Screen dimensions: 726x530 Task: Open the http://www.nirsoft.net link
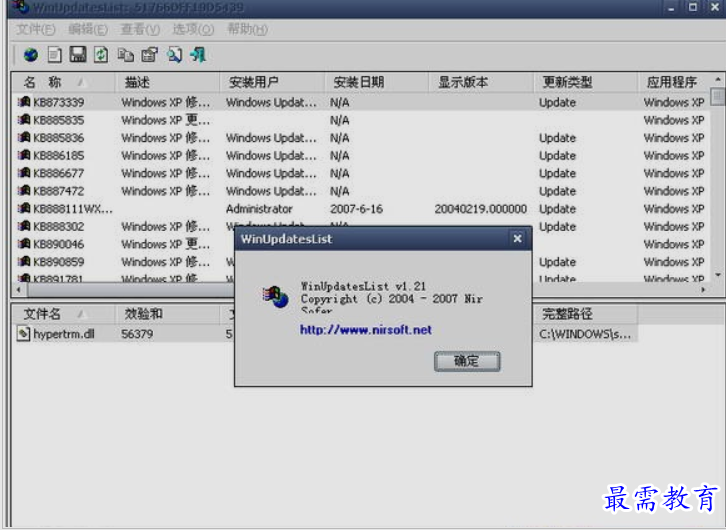366,330
